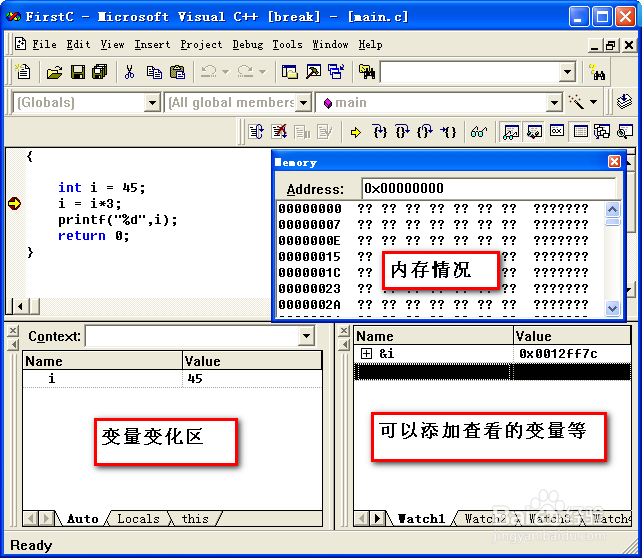
Task: Toggle the Variables window button
Action: [x=534, y=132]
